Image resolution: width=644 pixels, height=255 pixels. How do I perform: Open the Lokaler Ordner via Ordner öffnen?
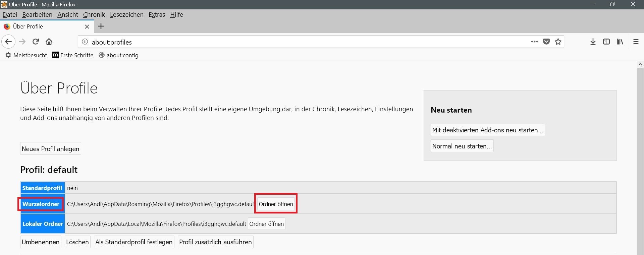pos(267,224)
